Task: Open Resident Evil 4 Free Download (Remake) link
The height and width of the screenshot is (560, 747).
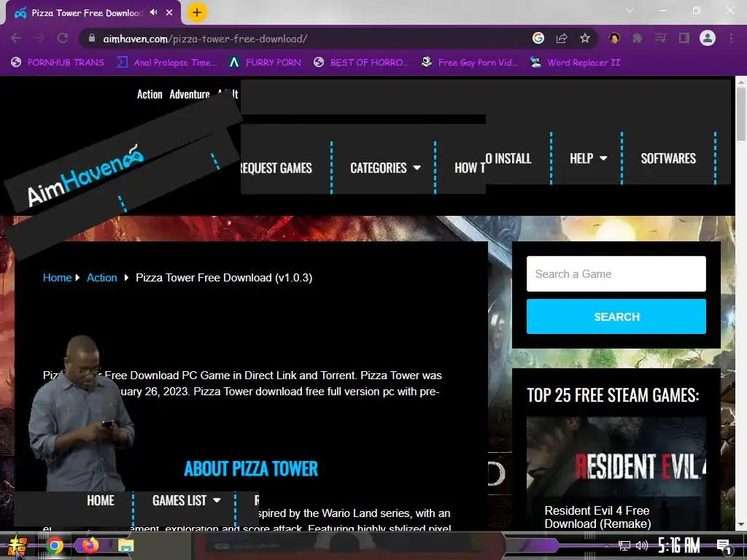Action: 598,517
